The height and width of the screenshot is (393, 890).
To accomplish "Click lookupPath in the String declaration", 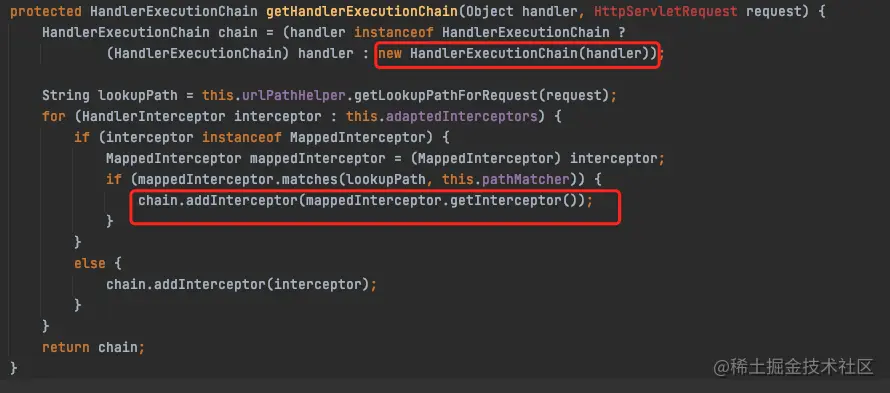I will [x=138, y=95].
